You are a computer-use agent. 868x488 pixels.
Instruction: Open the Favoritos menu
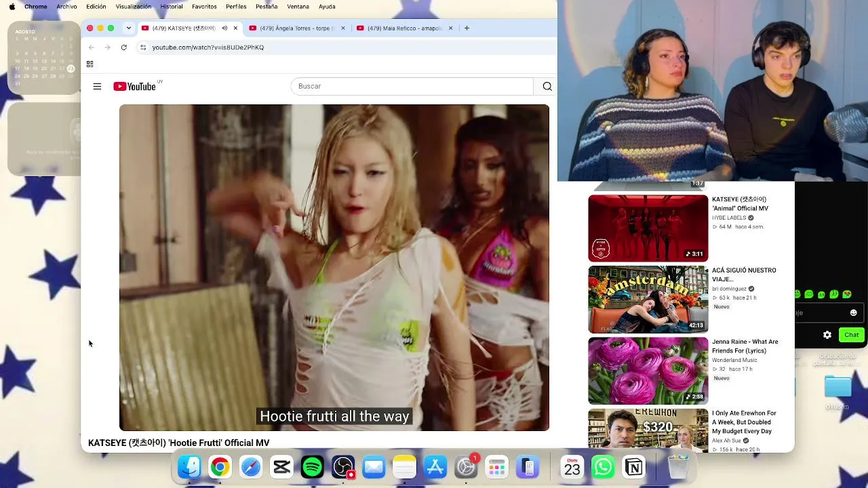click(x=204, y=7)
